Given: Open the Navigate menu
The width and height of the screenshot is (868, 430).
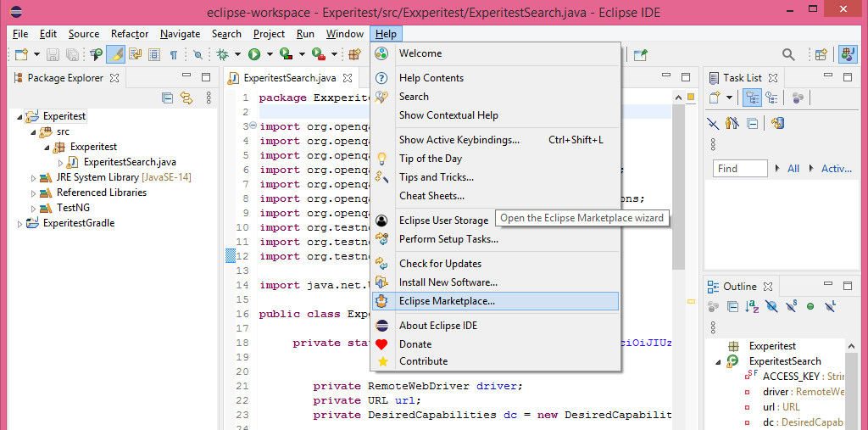Looking at the screenshot, I should point(180,34).
